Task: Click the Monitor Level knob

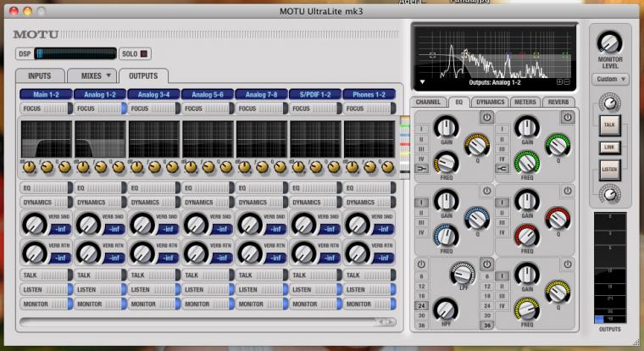Action: pos(609,43)
